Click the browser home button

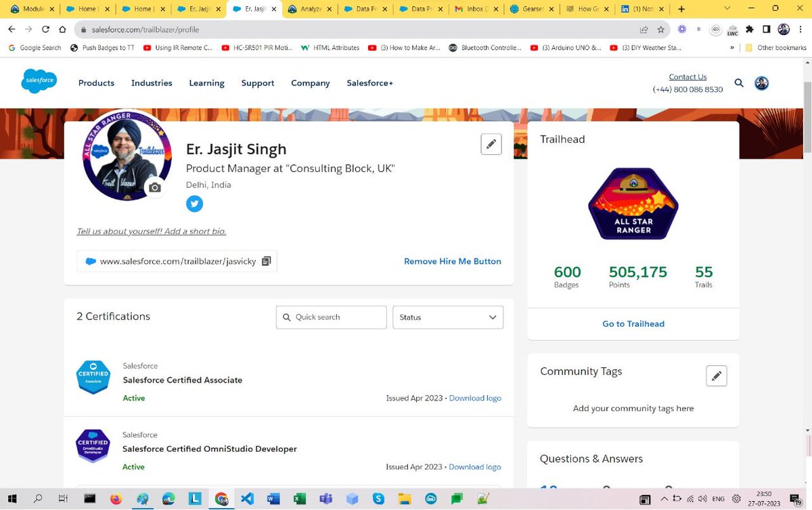[62, 30]
